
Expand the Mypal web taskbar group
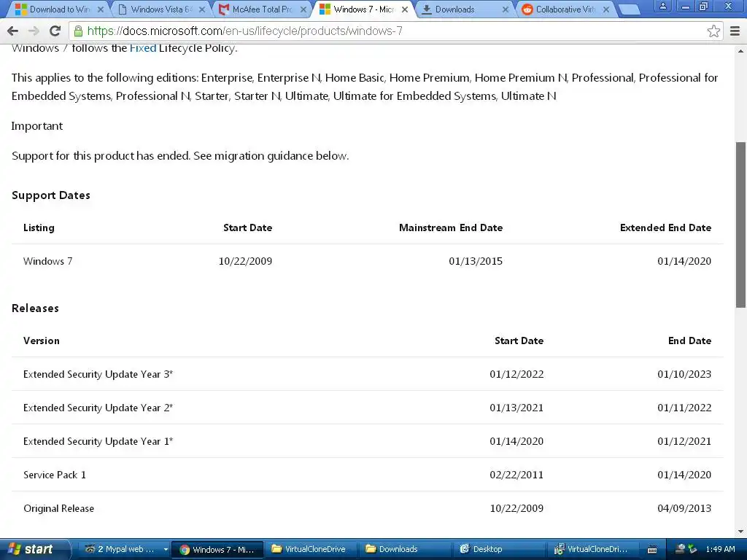point(166,549)
